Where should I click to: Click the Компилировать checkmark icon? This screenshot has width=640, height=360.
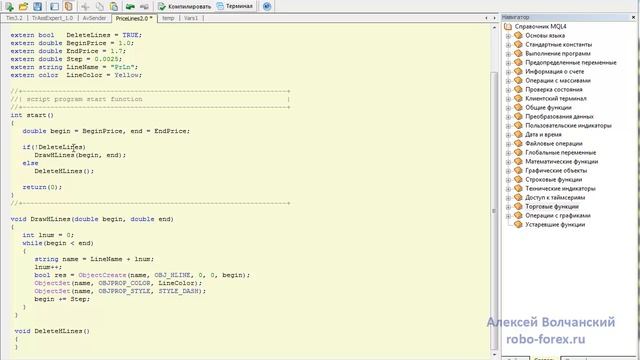[x=162, y=6]
